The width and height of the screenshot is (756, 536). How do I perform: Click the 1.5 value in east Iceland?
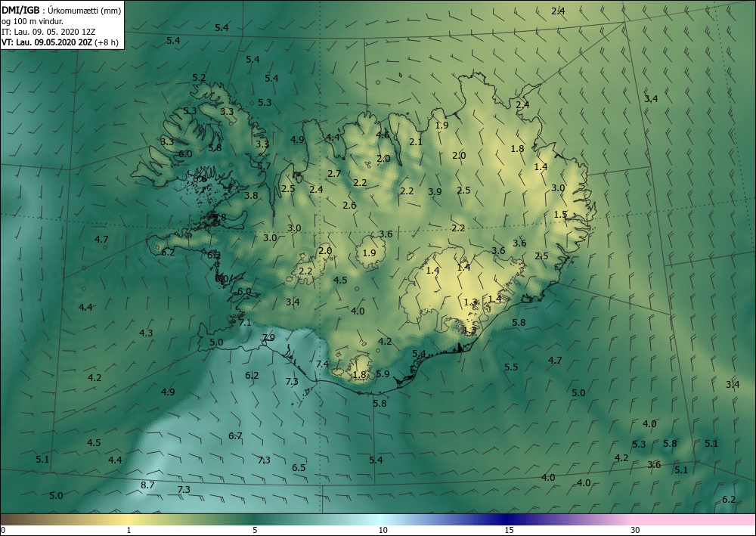point(560,215)
